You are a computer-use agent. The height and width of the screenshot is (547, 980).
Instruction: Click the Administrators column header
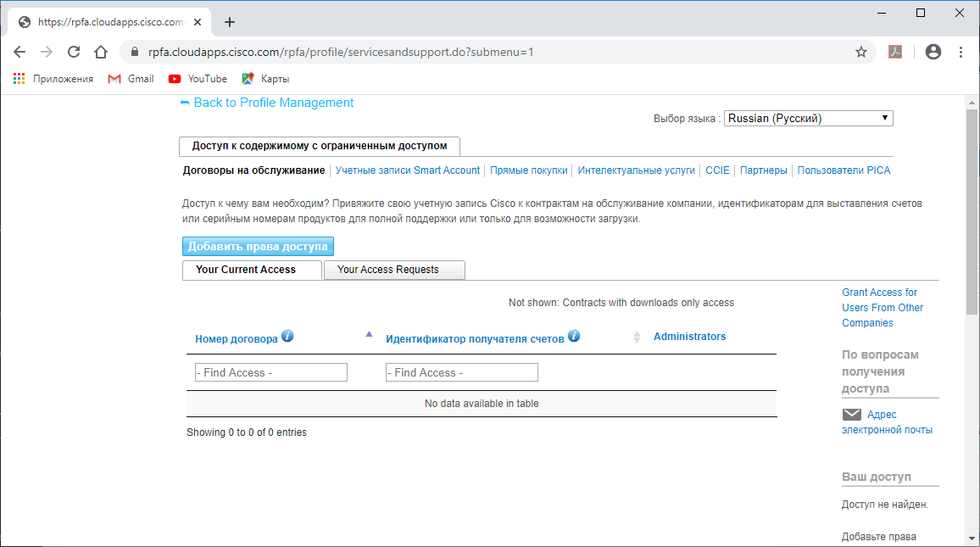tap(690, 337)
